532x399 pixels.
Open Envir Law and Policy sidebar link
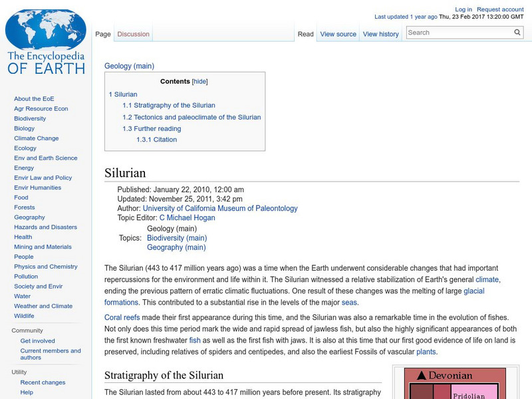tap(43, 178)
